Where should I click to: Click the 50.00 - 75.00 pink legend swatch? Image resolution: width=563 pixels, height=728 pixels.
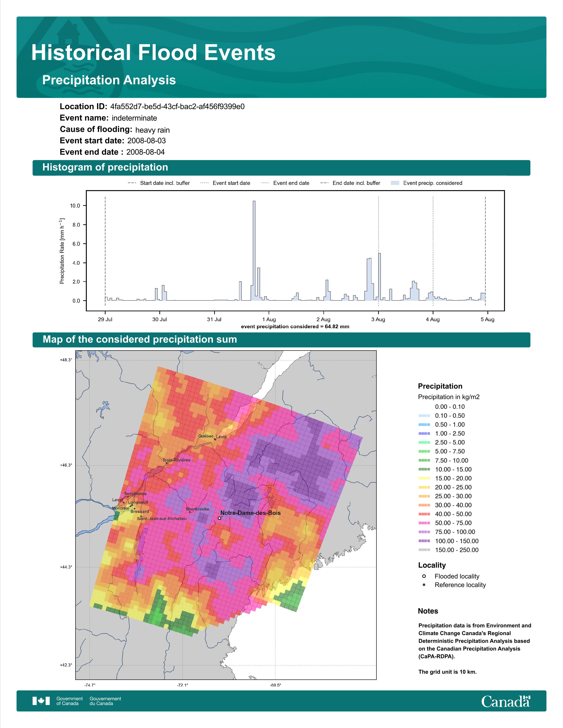pyautogui.click(x=424, y=523)
